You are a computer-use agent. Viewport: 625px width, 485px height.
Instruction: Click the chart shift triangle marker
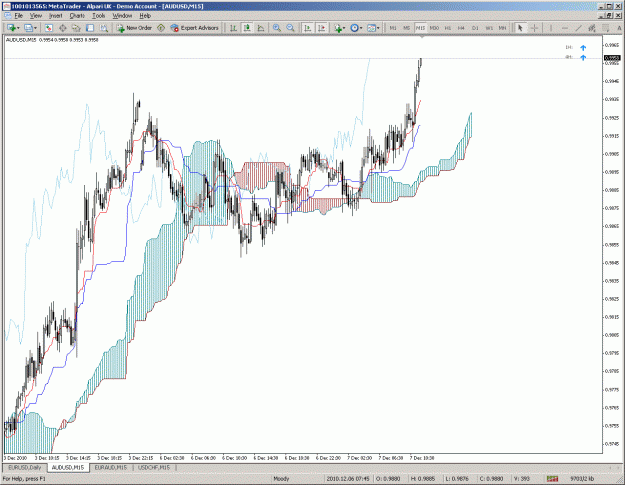(x=422, y=37)
